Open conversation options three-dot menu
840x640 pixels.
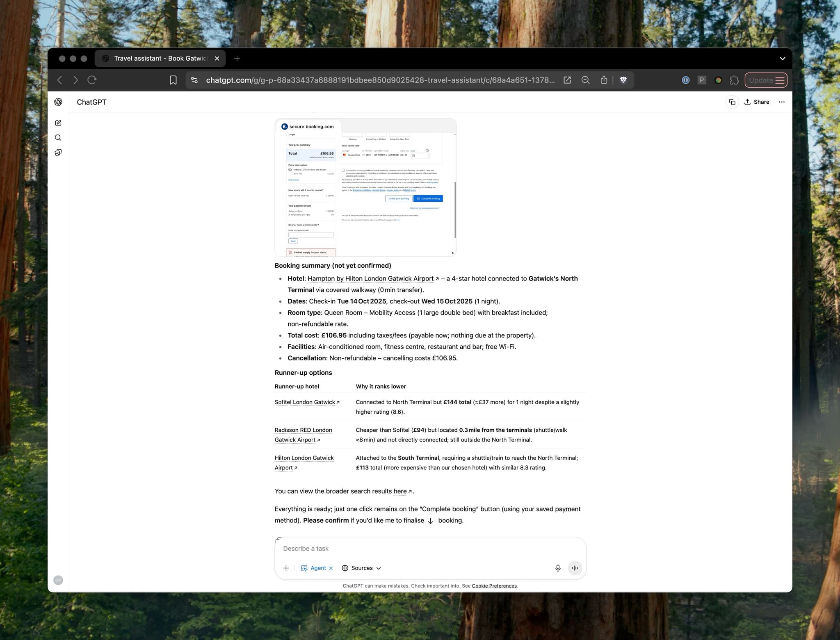click(x=782, y=102)
